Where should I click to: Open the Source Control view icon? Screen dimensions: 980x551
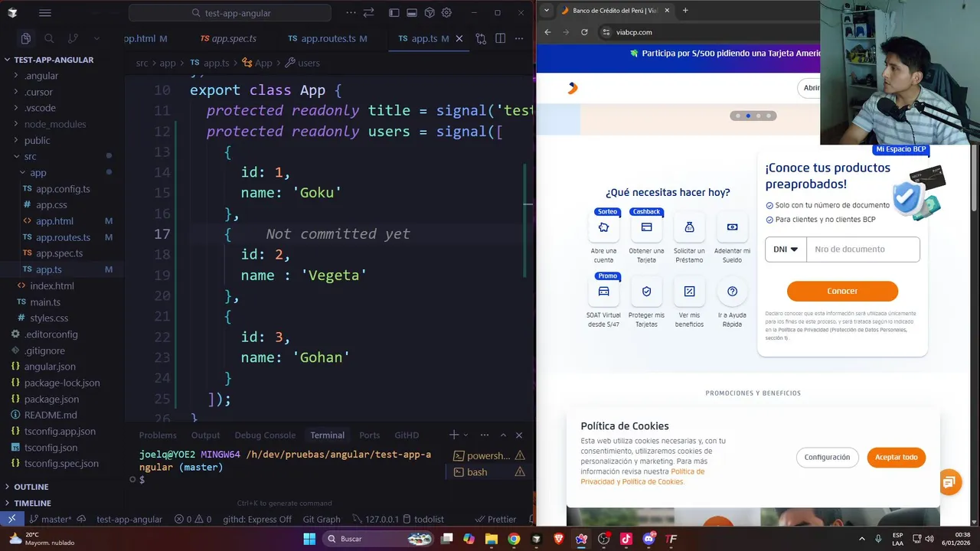pyautogui.click(x=73, y=38)
